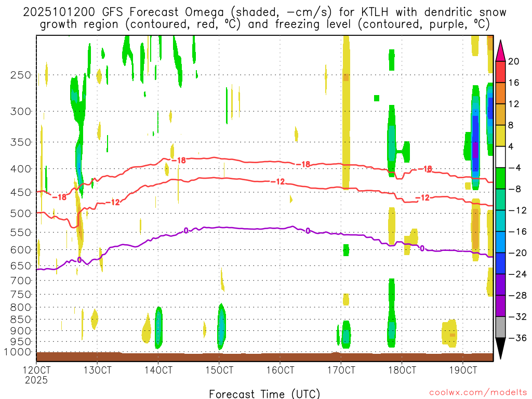Pick the purple -24 to -28 colorbar segment

point(500,285)
